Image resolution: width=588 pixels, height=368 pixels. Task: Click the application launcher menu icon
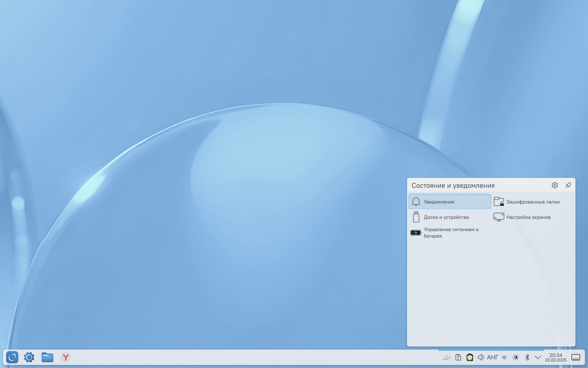(x=12, y=357)
